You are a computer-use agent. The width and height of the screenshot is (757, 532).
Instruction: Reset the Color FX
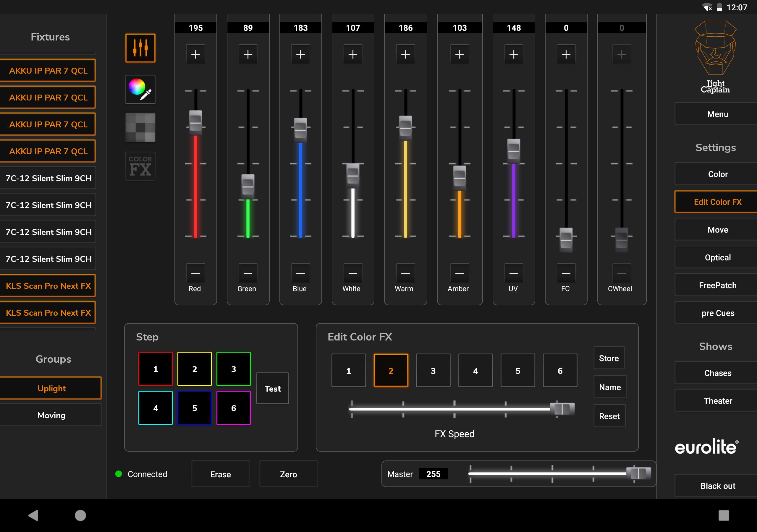click(609, 416)
